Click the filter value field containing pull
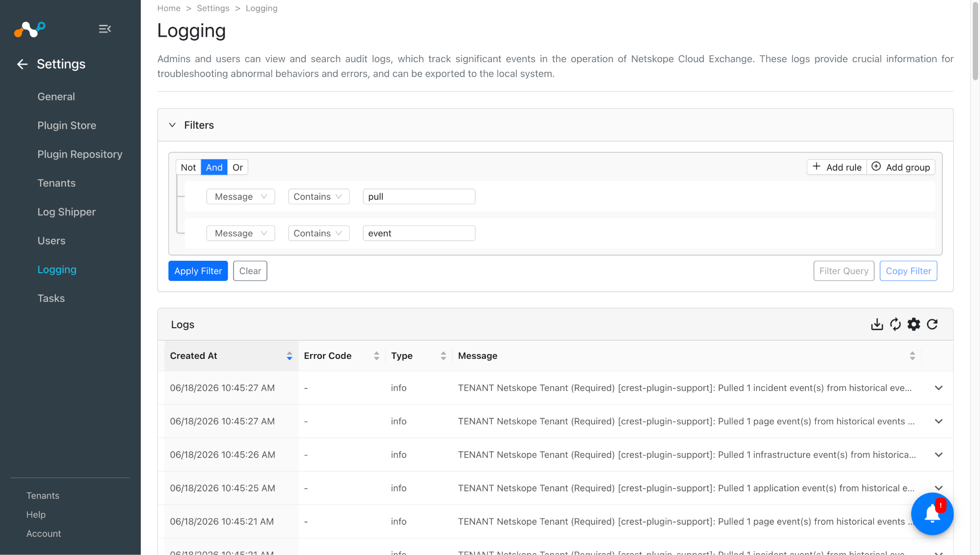The image size is (980, 555). point(419,197)
